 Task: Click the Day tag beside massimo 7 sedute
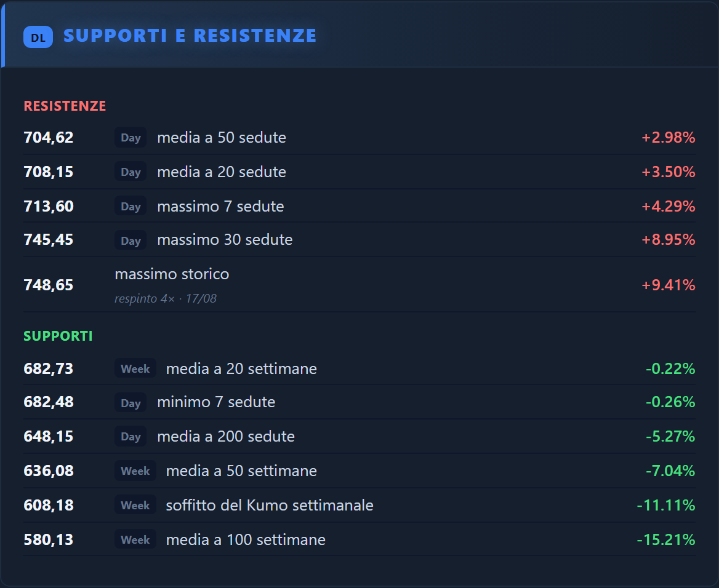(131, 206)
